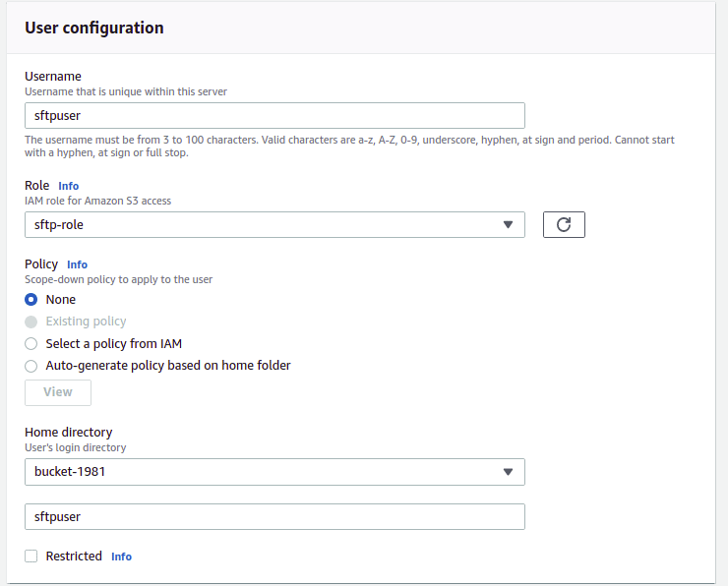Viewport: 728px width, 586px height.
Task: Open the bucket-1981 home directory dropdown
Action: [x=274, y=472]
